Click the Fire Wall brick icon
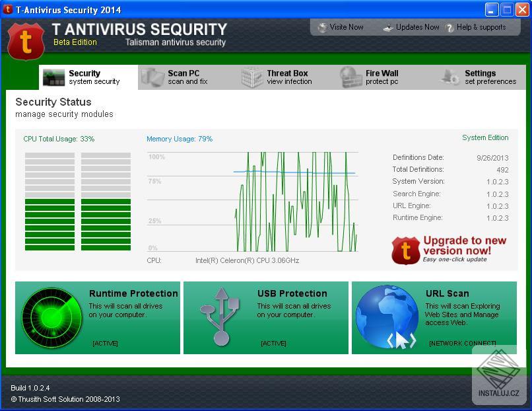 [x=350, y=77]
